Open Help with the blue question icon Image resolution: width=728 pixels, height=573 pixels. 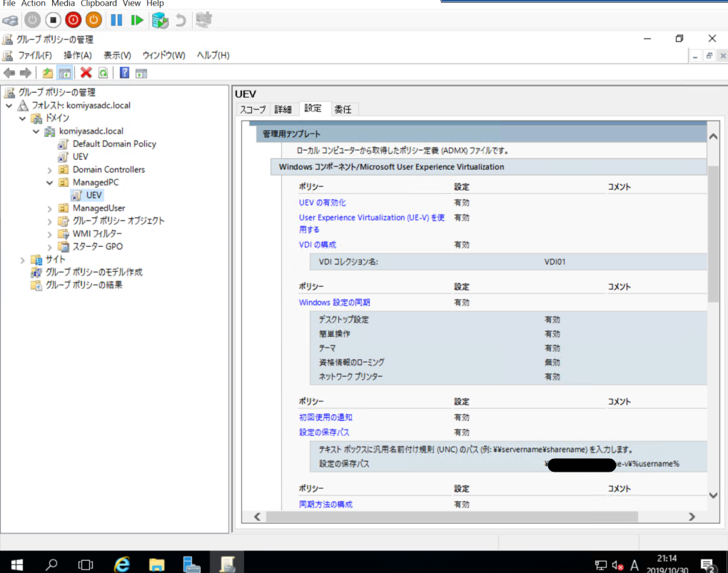pyautogui.click(x=124, y=73)
